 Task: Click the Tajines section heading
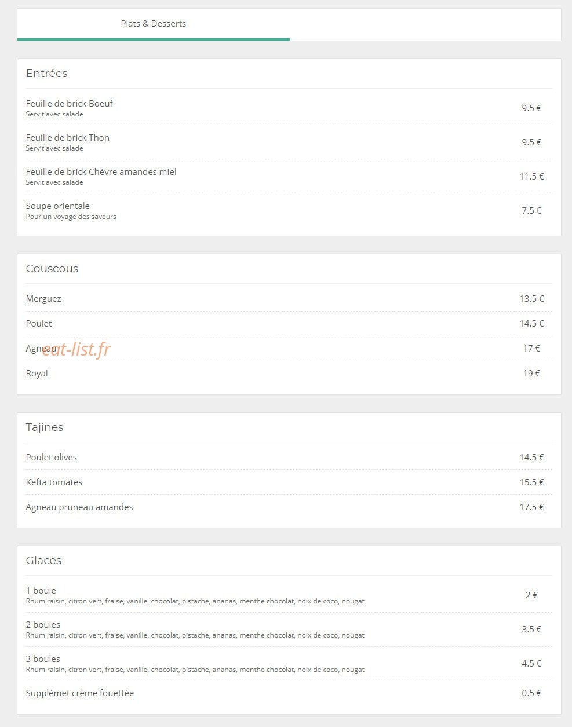45,427
